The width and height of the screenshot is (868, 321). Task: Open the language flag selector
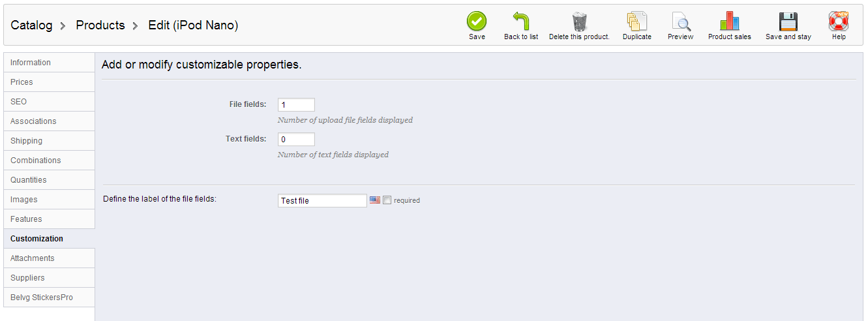tap(374, 200)
